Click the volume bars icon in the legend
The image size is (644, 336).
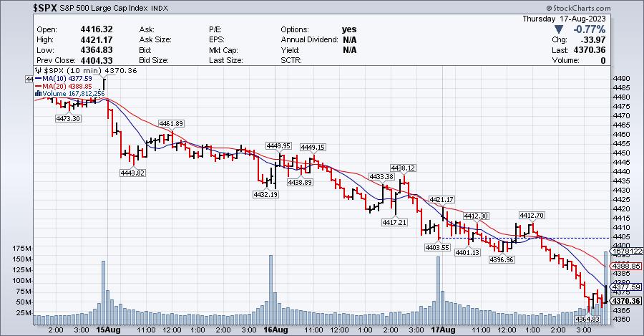[37, 93]
